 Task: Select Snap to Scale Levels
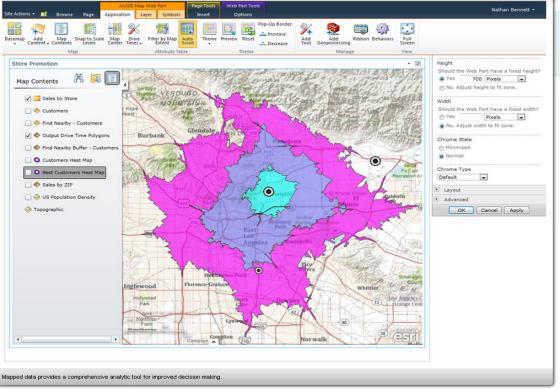pos(89,33)
